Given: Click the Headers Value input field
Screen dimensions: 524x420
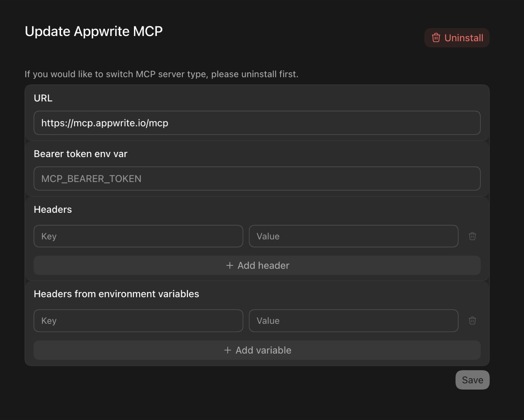Looking at the screenshot, I should (353, 236).
